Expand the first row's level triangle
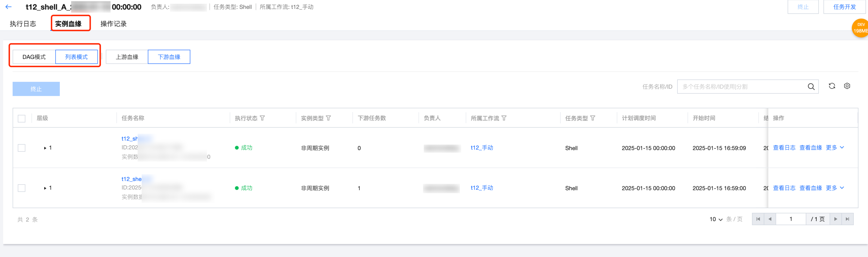 (x=45, y=148)
